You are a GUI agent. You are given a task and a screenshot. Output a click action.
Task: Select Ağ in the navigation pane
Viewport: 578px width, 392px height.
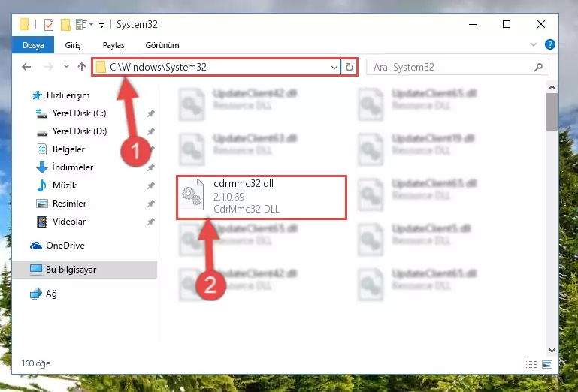[x=44, y=294]
